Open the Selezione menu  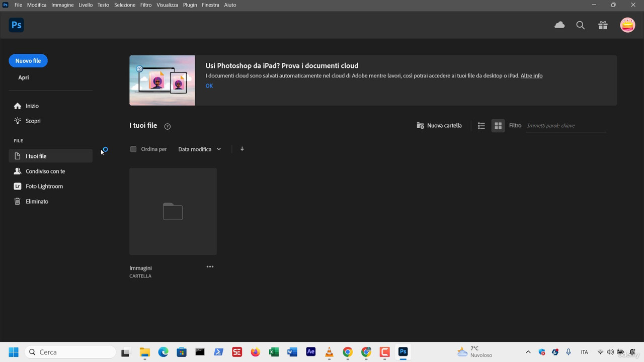click(x=125, y=5)
